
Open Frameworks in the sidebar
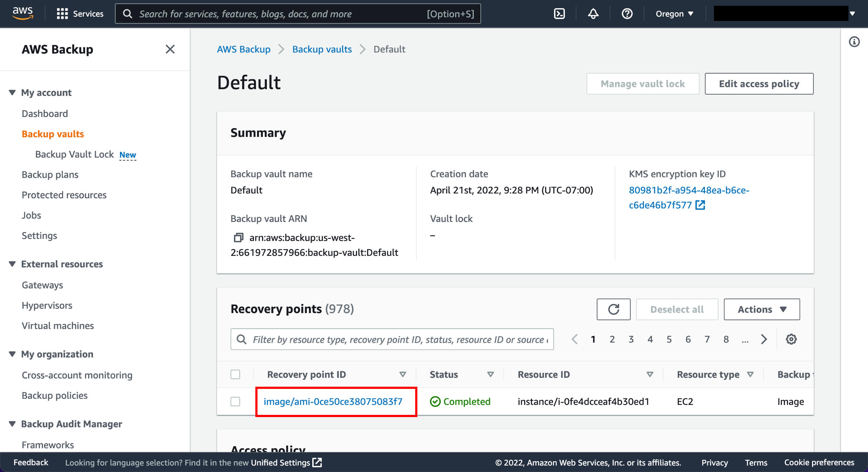(x=48, y=445)
